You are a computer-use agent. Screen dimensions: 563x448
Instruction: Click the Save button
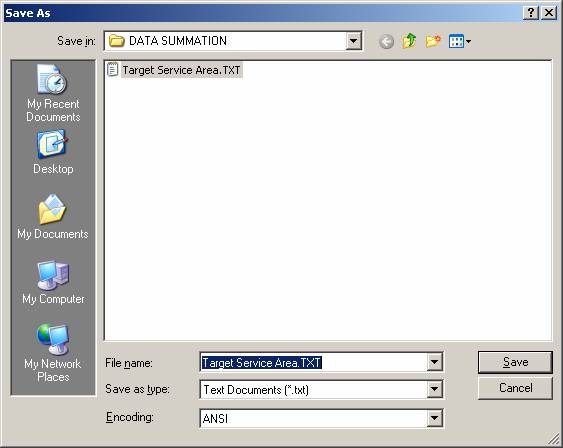click(x=515, y=362)
